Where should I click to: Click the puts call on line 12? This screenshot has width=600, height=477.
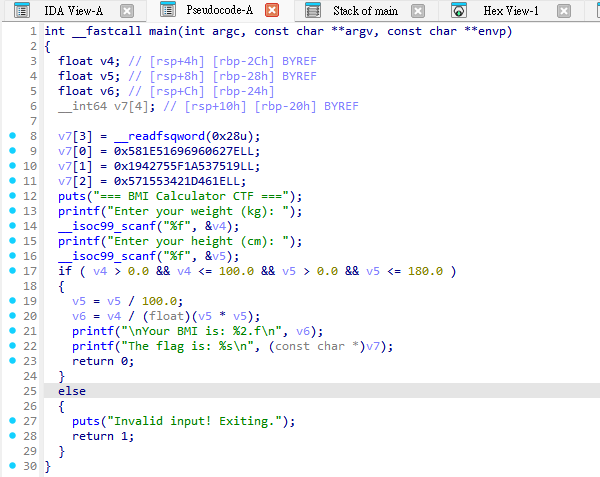(x=72, y=196)
